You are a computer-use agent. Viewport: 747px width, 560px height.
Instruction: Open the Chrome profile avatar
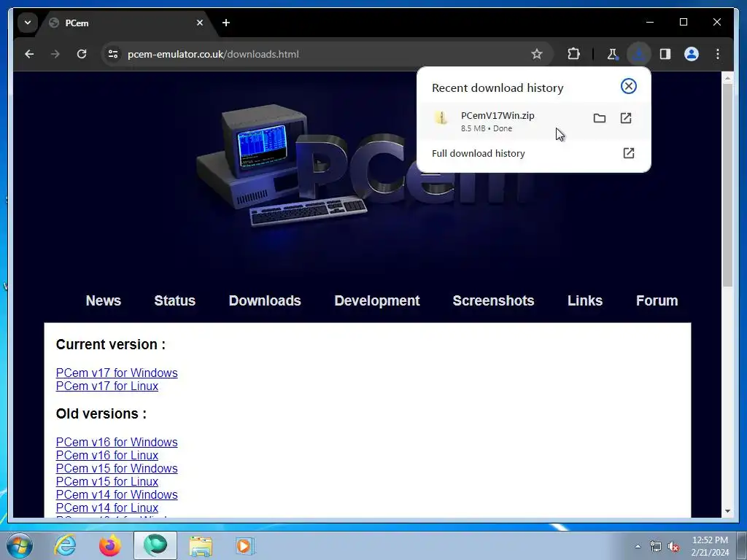click(692, 54)
